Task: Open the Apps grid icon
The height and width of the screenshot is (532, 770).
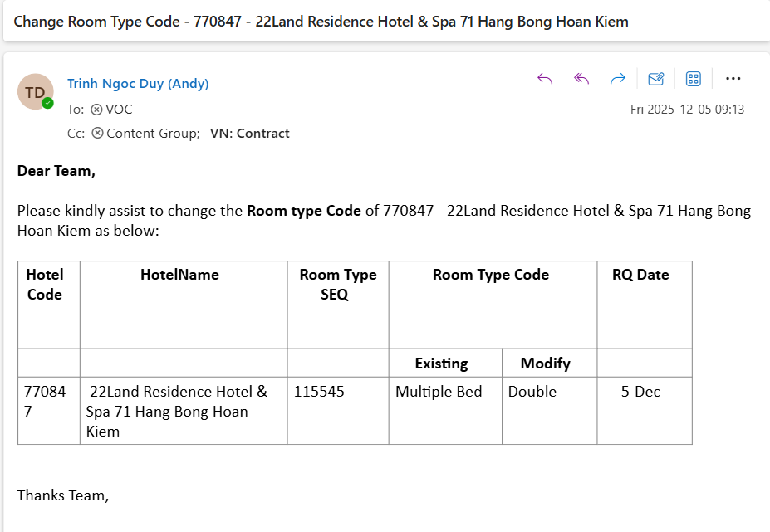Action: [x=694, y=79]
